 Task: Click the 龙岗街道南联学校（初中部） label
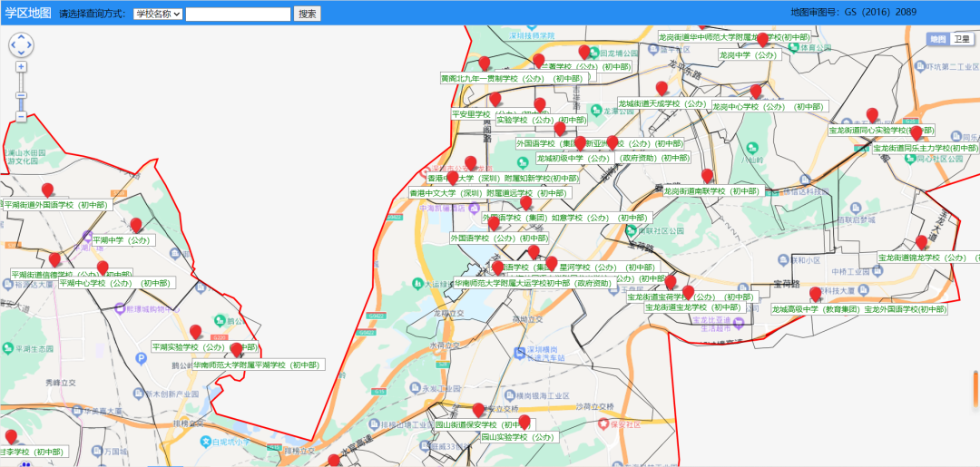coord(714,191)
